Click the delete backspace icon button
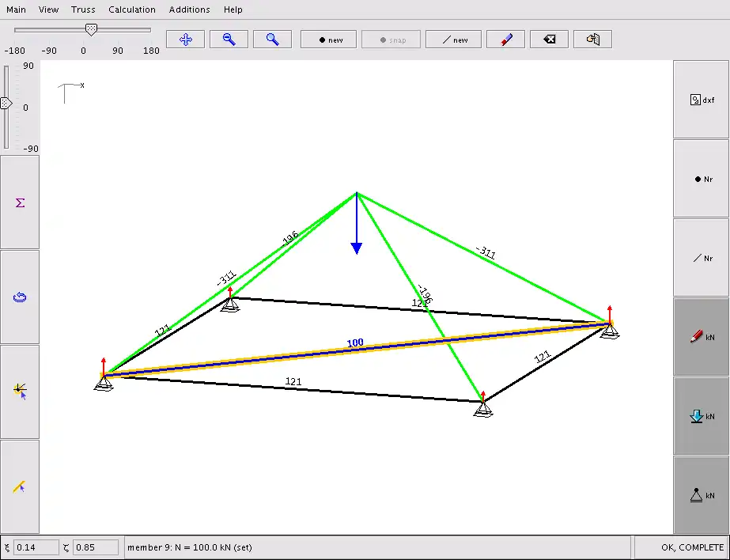Image resolution: width=730 pixels, height=560 pixels. pos(550,40)
